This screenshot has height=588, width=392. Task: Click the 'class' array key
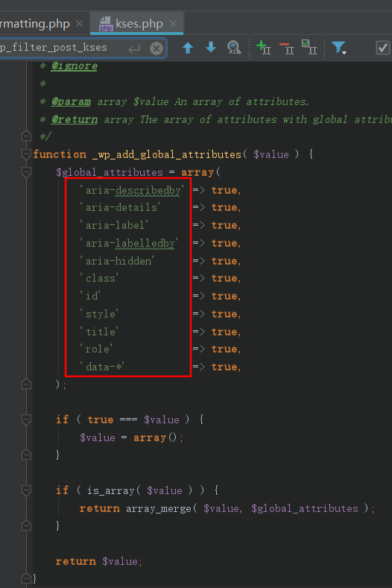(x=99, y=278)
